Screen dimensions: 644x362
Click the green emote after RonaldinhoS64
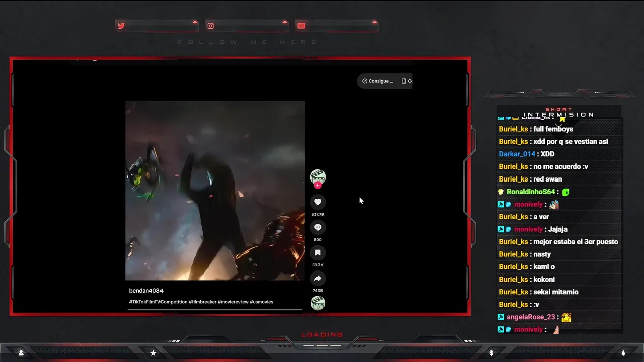(x=566, y=192)
